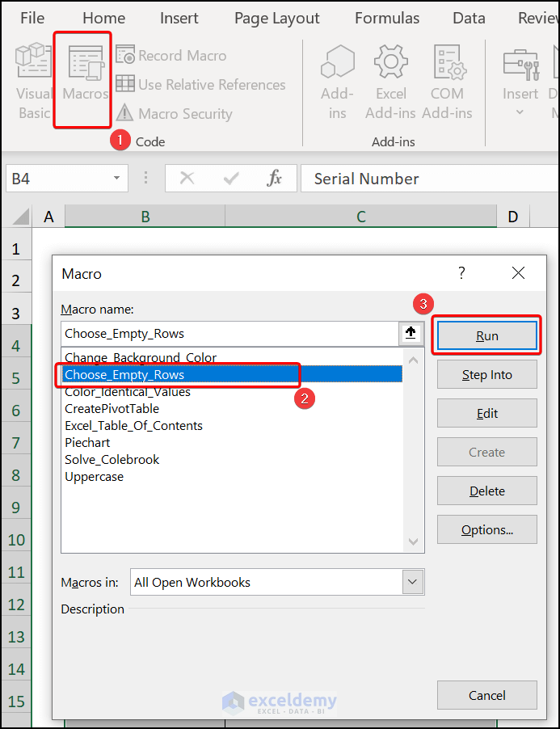Run the selected macro

[x=486, y=335]
